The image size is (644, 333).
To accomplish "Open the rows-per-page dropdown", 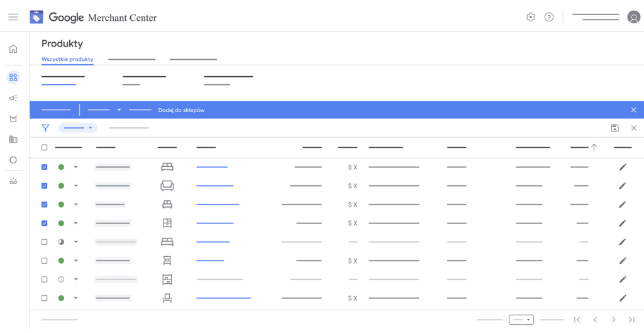I will pos(521,320).
